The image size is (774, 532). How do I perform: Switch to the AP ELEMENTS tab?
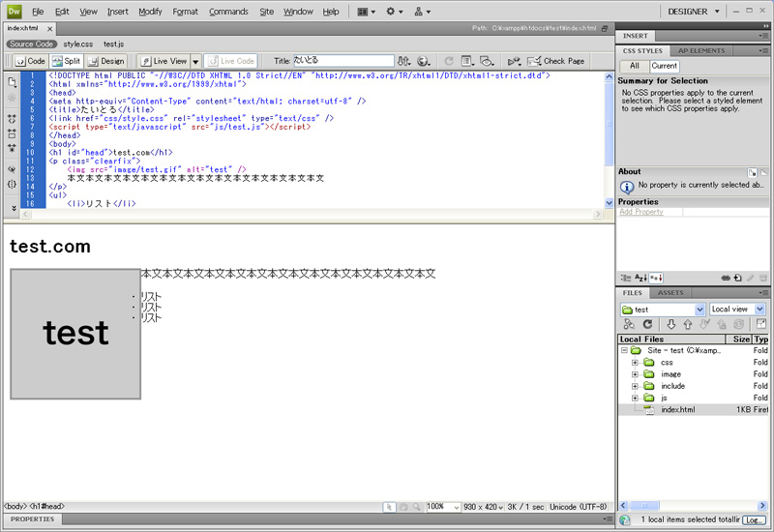coord(701,50)
